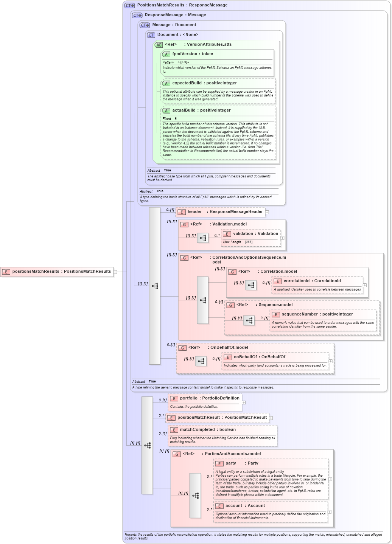
Task: Select the <Ref> : Sequence.model label
Action: point(264,305)
